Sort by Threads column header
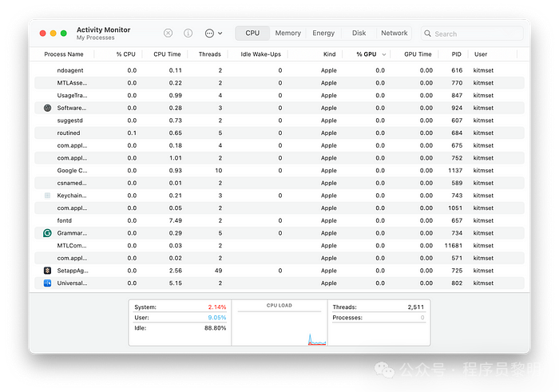 [x=209, y=54]
